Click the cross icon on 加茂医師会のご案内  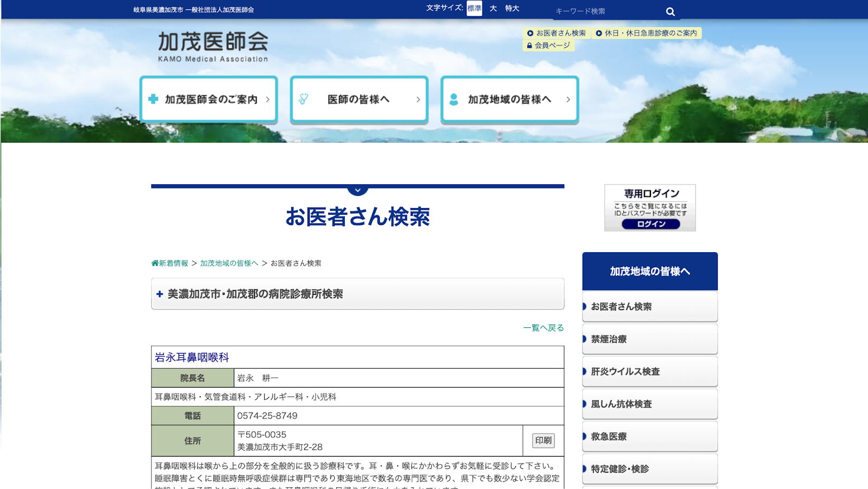point(152,99)
